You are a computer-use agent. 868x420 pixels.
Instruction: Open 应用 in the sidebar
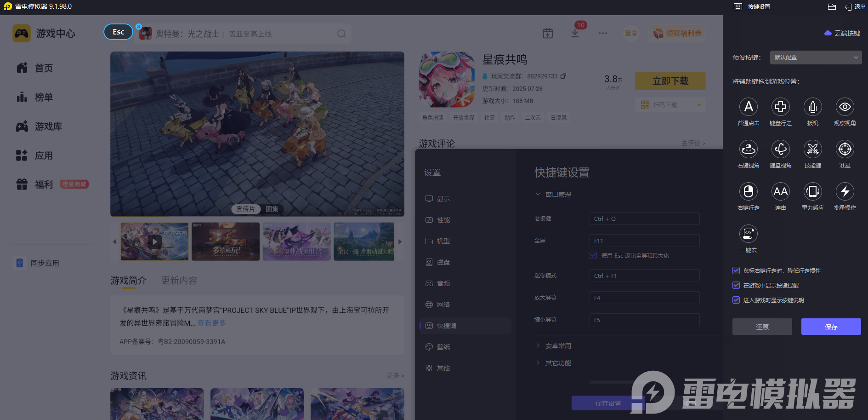(x=35, y=155)
